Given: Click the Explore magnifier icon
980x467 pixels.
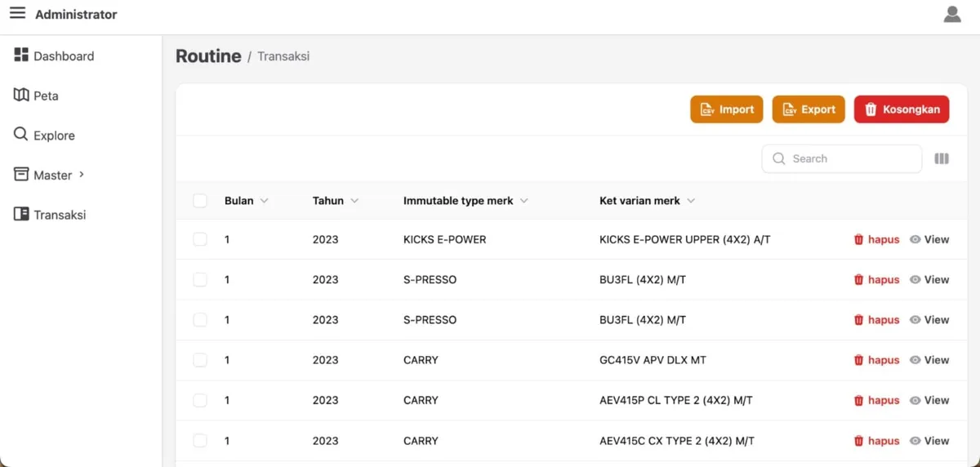Looking at the screenshot, I should coord(21,134).
